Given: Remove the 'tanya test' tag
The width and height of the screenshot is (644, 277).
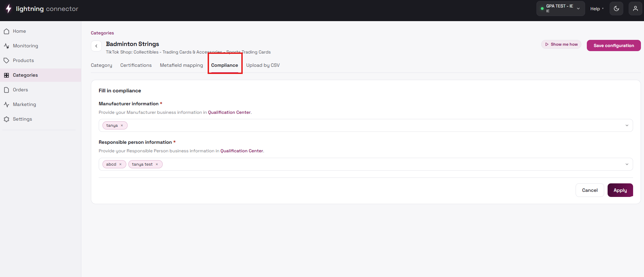Looking at the screenshot, I should coord(157,165).
